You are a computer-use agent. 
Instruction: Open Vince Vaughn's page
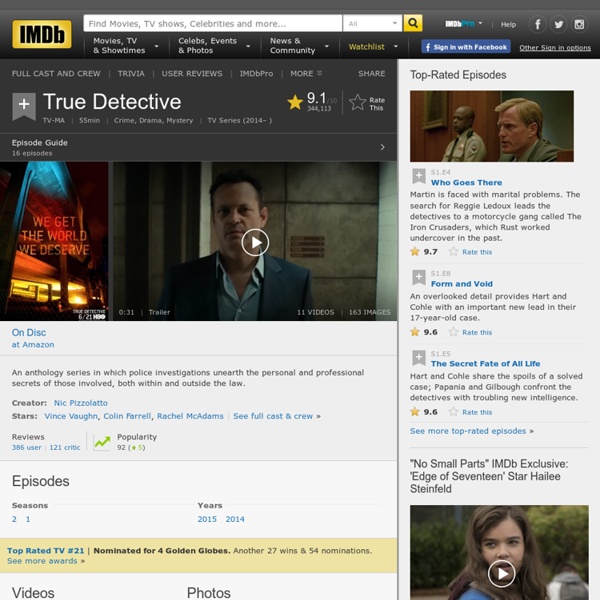pos(71,416)
